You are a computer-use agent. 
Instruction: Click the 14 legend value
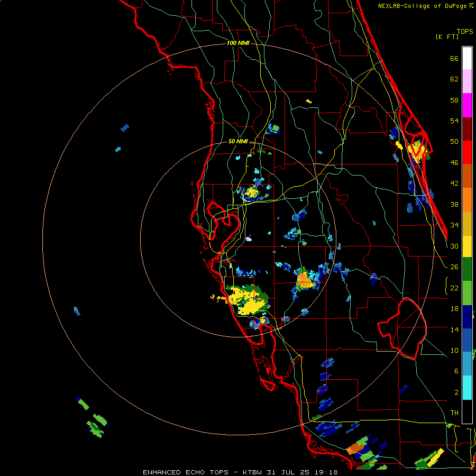pyautogui.click(x=454, y=329)
